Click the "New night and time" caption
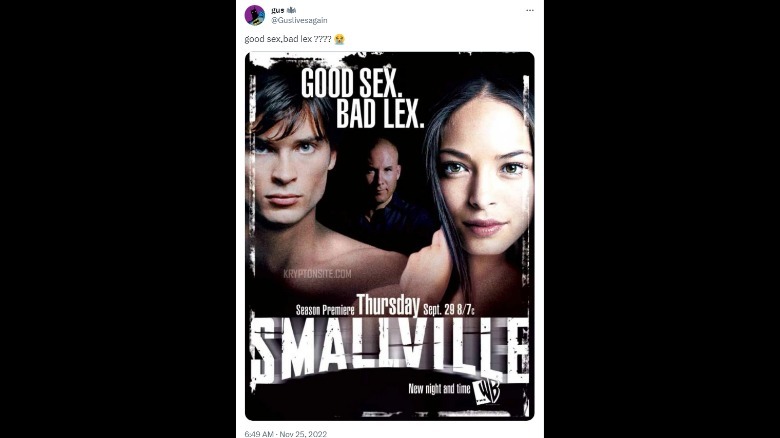780x438 pixels. click(439, 389)
